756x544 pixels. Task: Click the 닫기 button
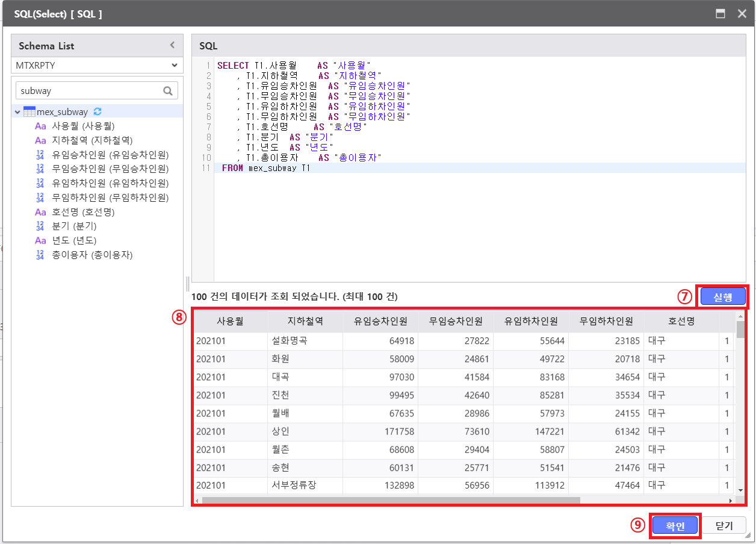pyautogui.click(x=725, y=526)
